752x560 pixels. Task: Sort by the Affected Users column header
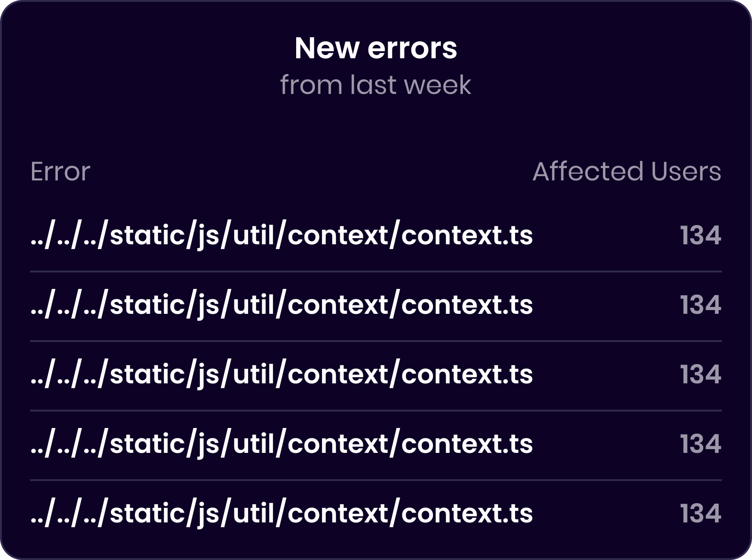click(x=627, y=171)
